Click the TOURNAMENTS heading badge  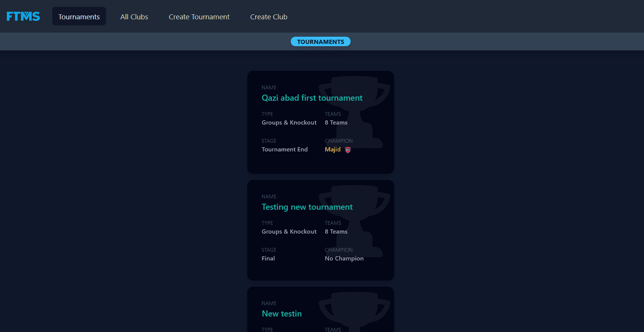[x=320, y=42]
